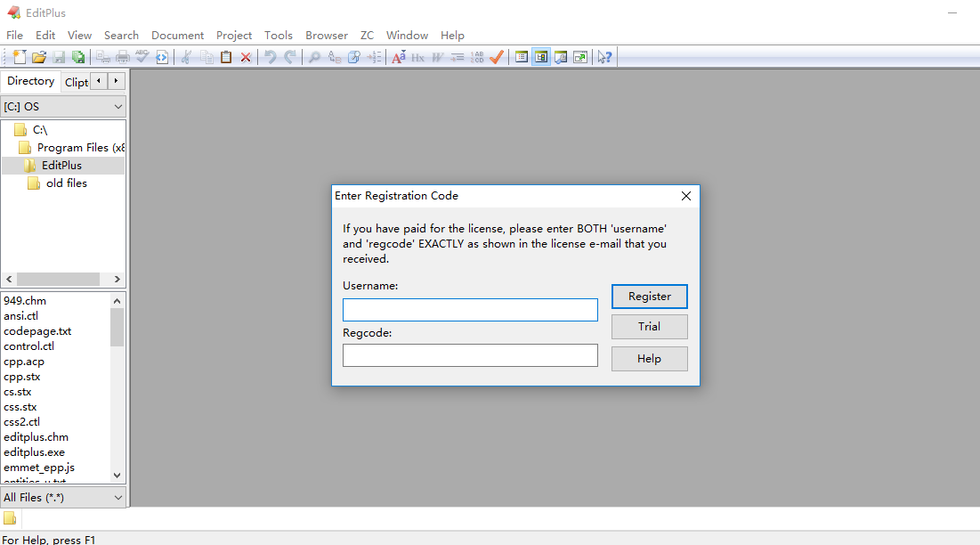The width and height of the screenshot is (980, 545).
Task: Choose the Trial button in dialog
Action: [649, 327]
